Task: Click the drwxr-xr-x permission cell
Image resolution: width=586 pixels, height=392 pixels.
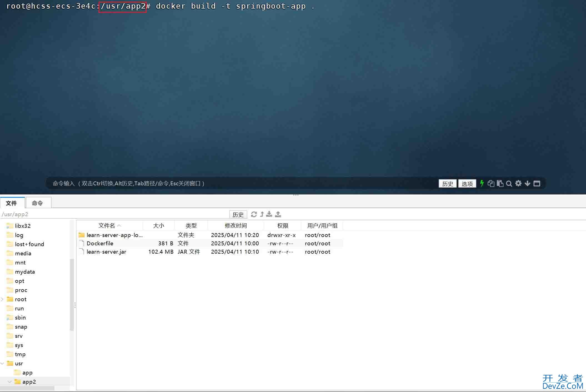Action: click(x=281, y=235)
